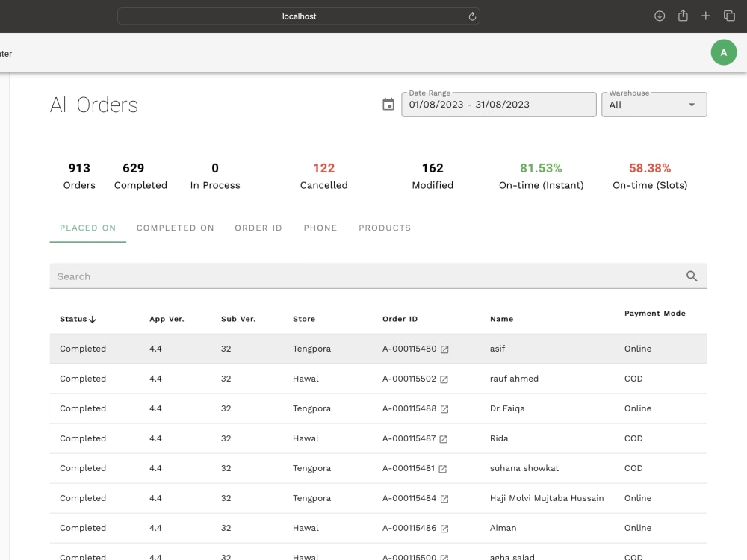
Task: Click the Date Range field
Action: [499, 105]
